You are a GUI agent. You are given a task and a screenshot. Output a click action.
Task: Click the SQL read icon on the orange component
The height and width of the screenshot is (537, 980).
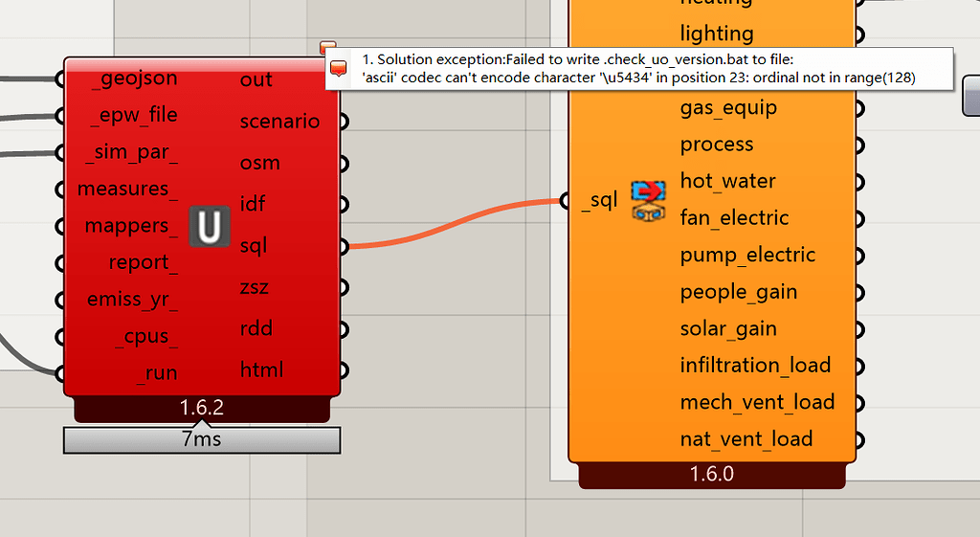(649, 201)
